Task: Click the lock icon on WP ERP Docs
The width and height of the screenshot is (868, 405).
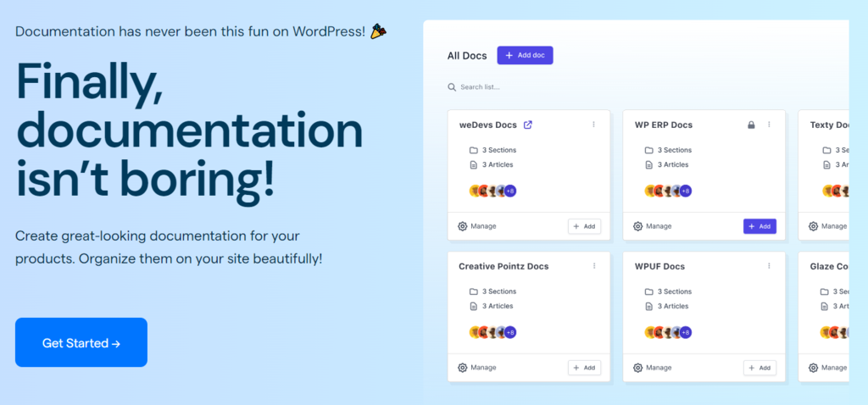Action: click(751, 125)
